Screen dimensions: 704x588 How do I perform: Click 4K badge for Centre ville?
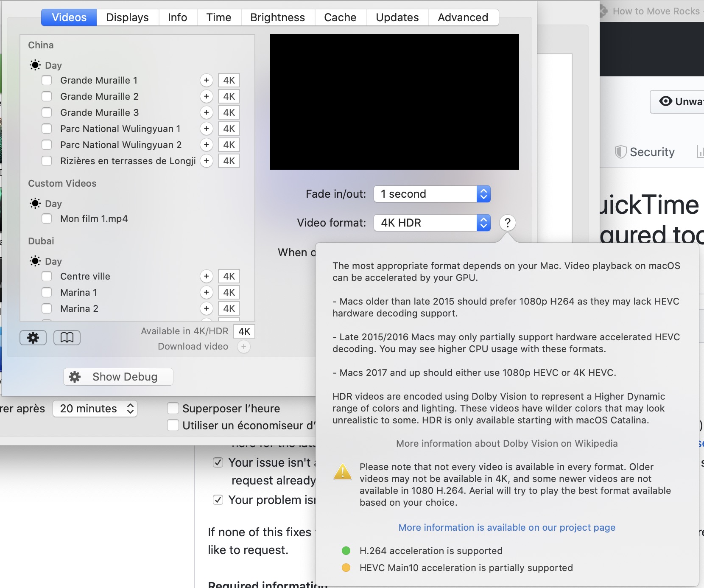[x=229, y=276]
